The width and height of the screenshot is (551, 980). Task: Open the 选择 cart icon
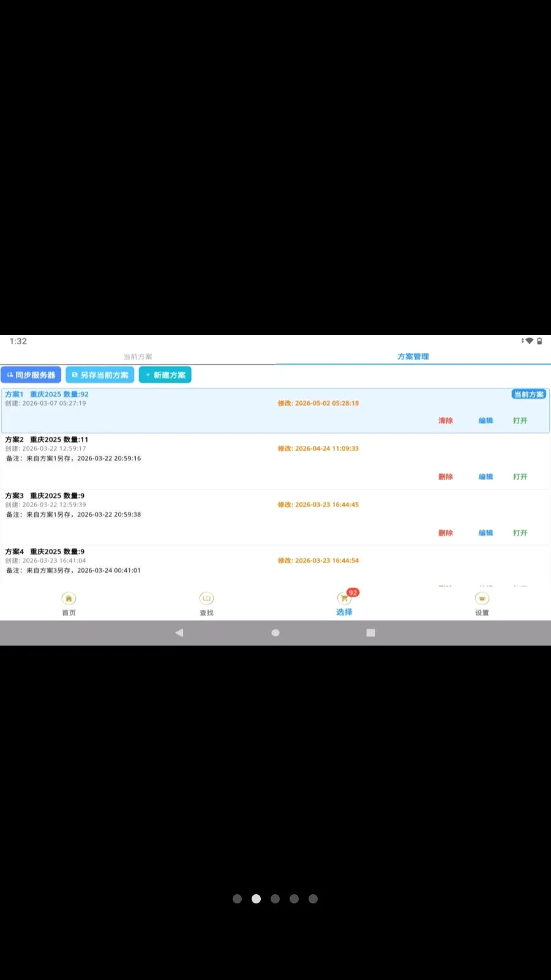pos(344,598)
